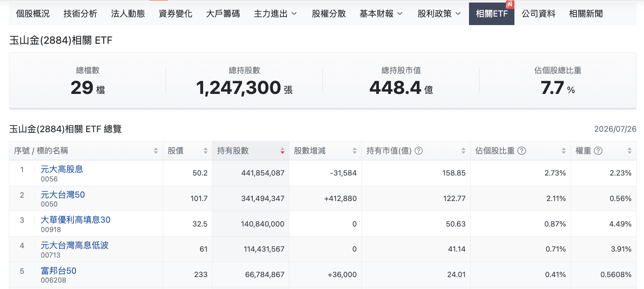Show help for 權重 question icon
Screen dimensions: 644x289
(x=598, y=151)
